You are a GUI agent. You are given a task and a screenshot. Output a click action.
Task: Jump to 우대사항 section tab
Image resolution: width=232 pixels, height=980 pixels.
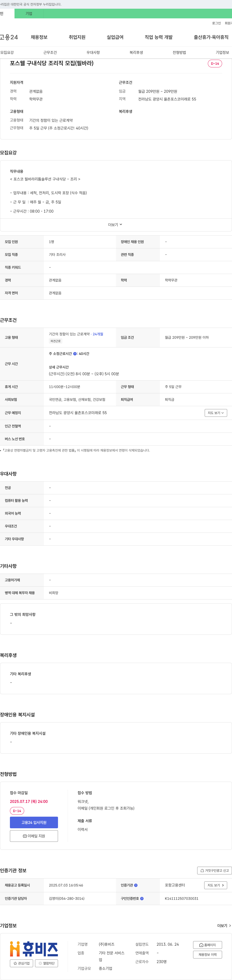[93, 52]
